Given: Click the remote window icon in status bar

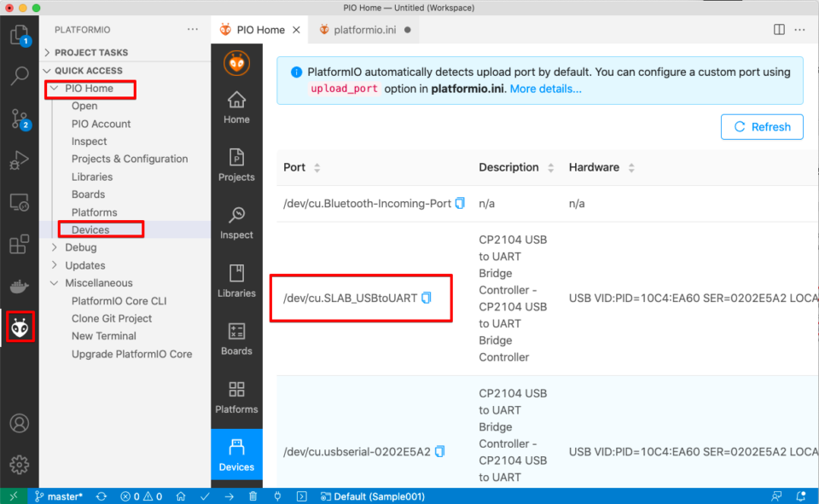Looking at the screenshot, I should (14, 496).
